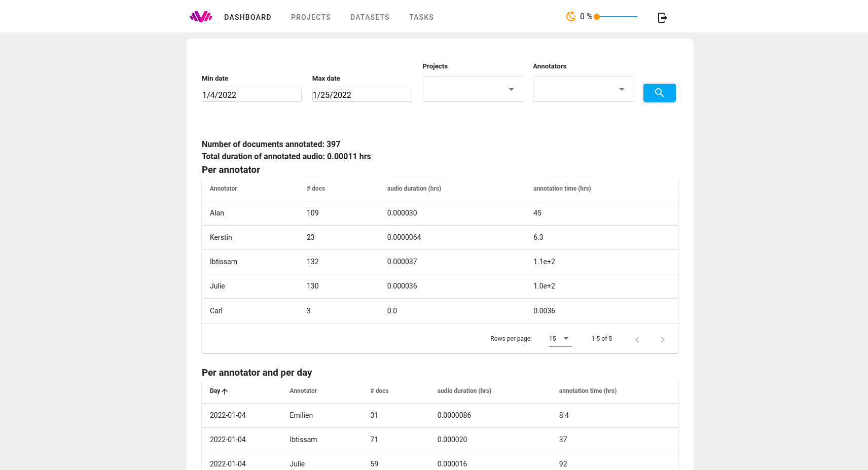This screenshot has width=868, height=470.
Task: Sort by annotation time in per day table
Action: tap(588, 391)
